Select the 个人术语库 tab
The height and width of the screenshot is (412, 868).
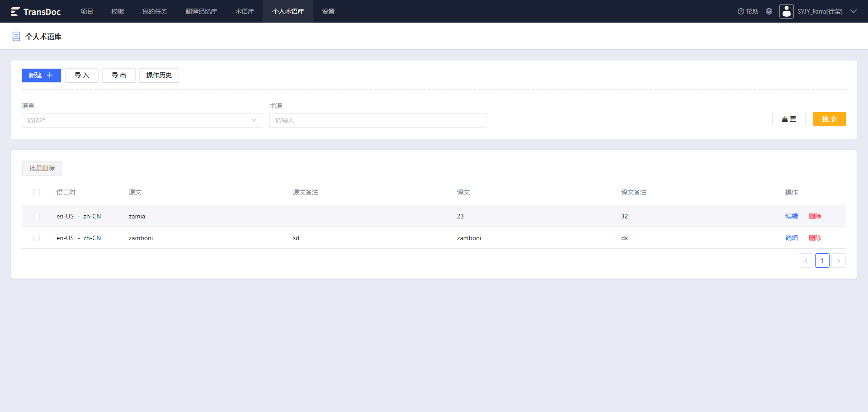[x=288, y=11]
